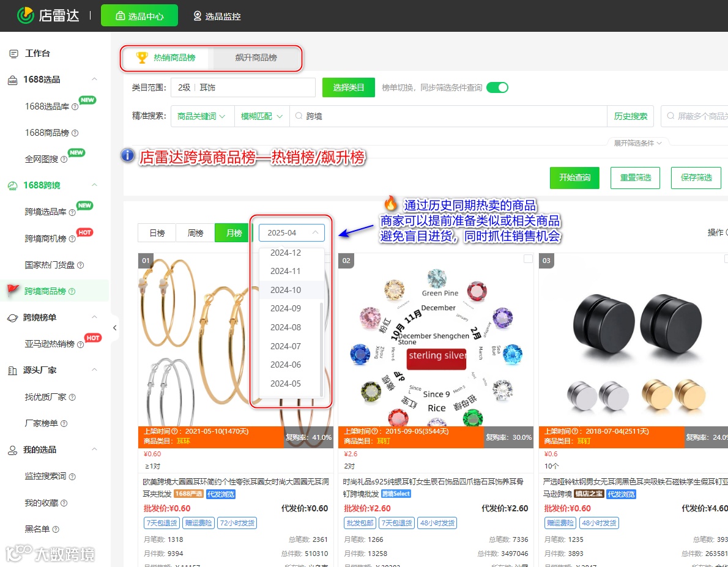Image resolution: width=728 pixels, height=567 pixels.
Task: Open 国家热门货盘 in the sidebar
Action: (50, 265)
